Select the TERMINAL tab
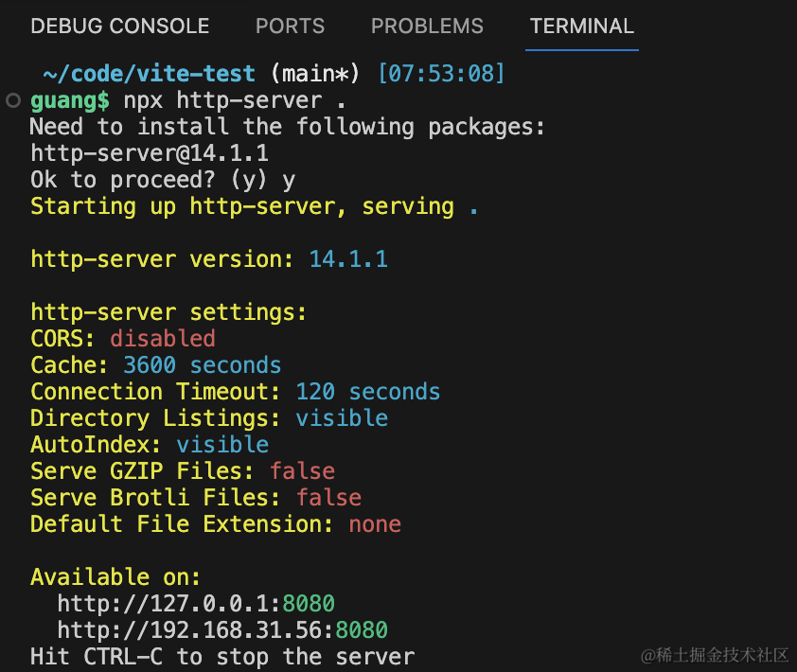The image size is (797, 672). (x=582, y=27)
